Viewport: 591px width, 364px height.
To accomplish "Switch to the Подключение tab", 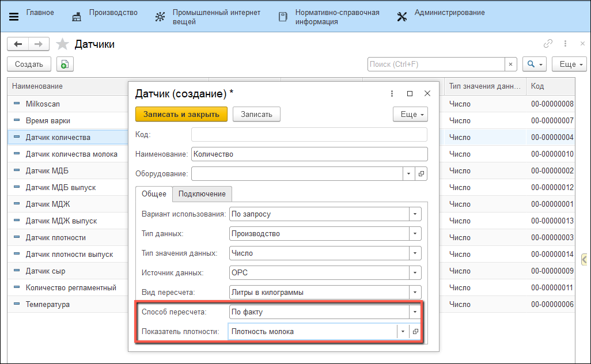I will pyautogui.click(x=202, y=194).
